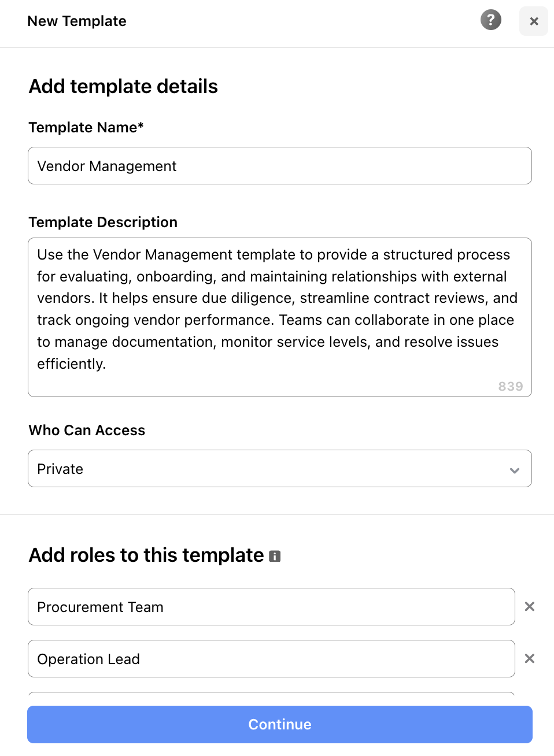Edit the Procurement Team role field
Image resolution: width=554 pixels, height=756 pixels.
pyautogui.click(x=271, y=607)
